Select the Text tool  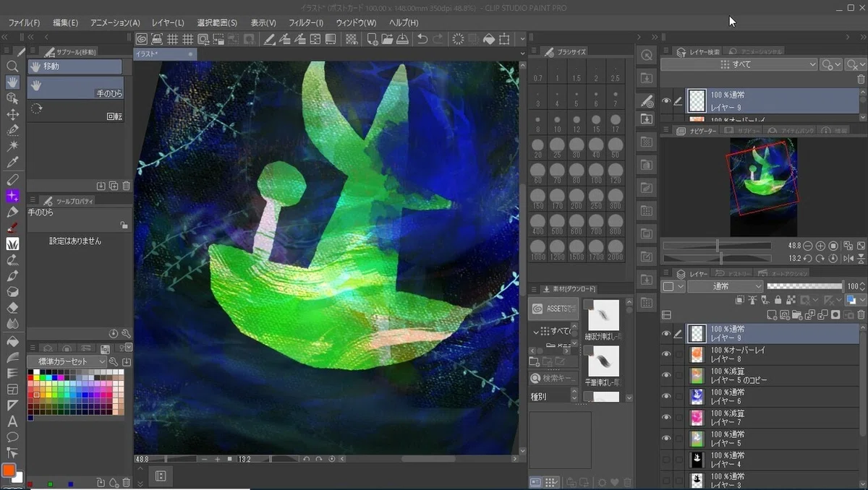pos(12,421)
